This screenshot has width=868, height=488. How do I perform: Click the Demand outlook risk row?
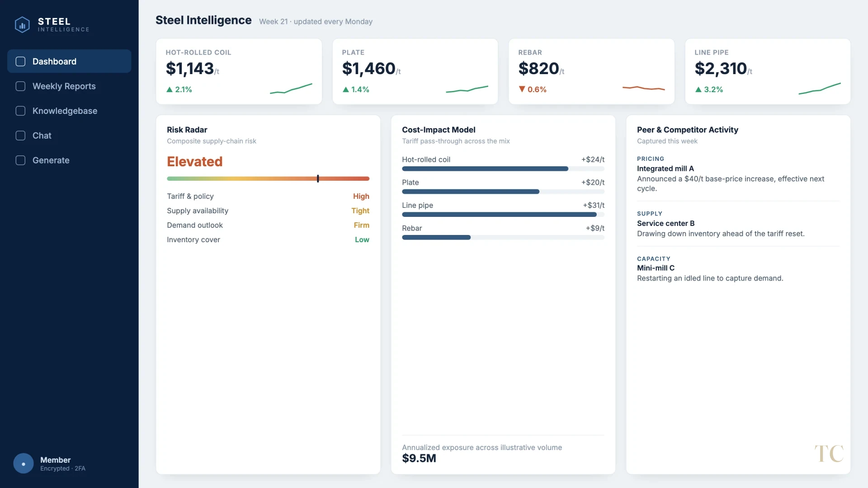coord(268,225)
